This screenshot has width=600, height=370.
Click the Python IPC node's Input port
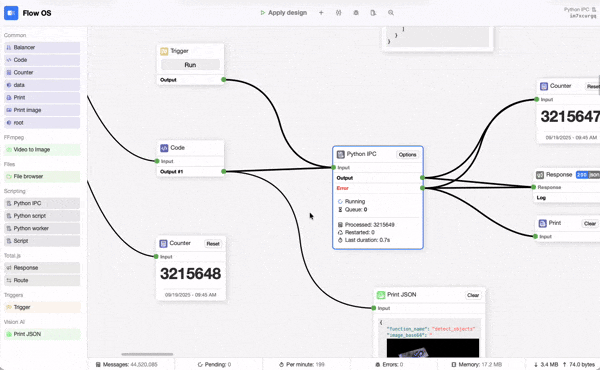pos(334,168)
